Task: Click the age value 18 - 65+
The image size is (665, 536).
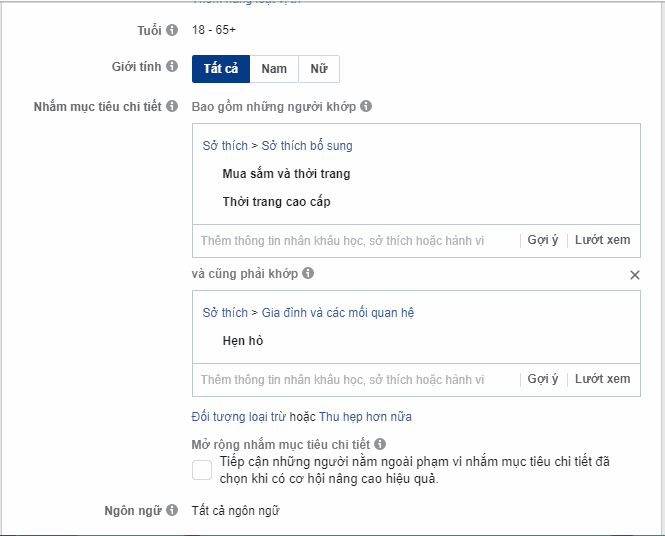Action: coord(214,30)
